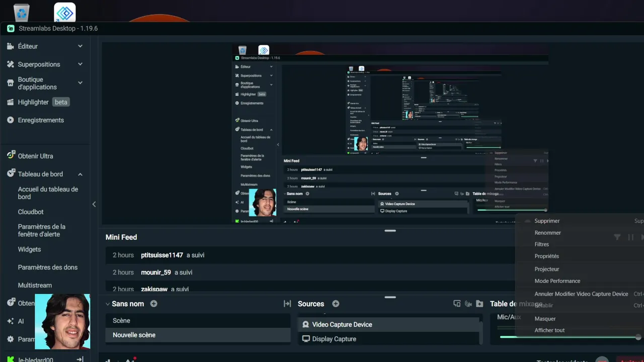The width and height of the screenshot is (644, 362).
Task: Choose Afficher tout in the context menu
Action: [549, 330]
